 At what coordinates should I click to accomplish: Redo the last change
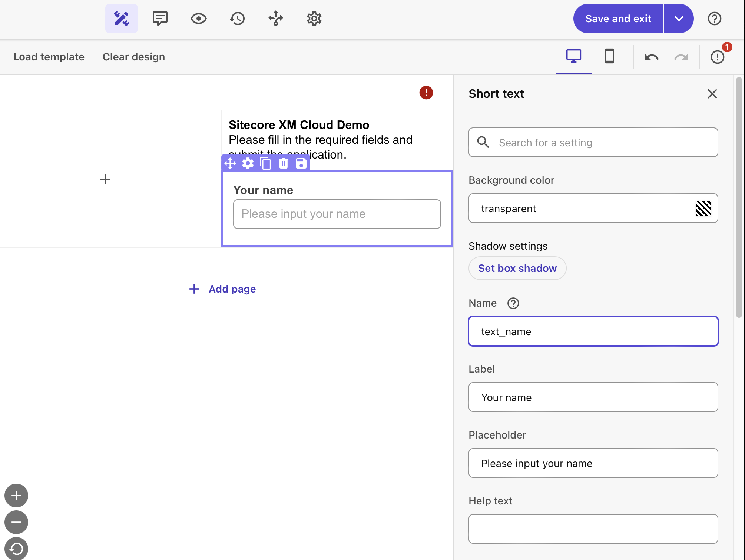681,57
